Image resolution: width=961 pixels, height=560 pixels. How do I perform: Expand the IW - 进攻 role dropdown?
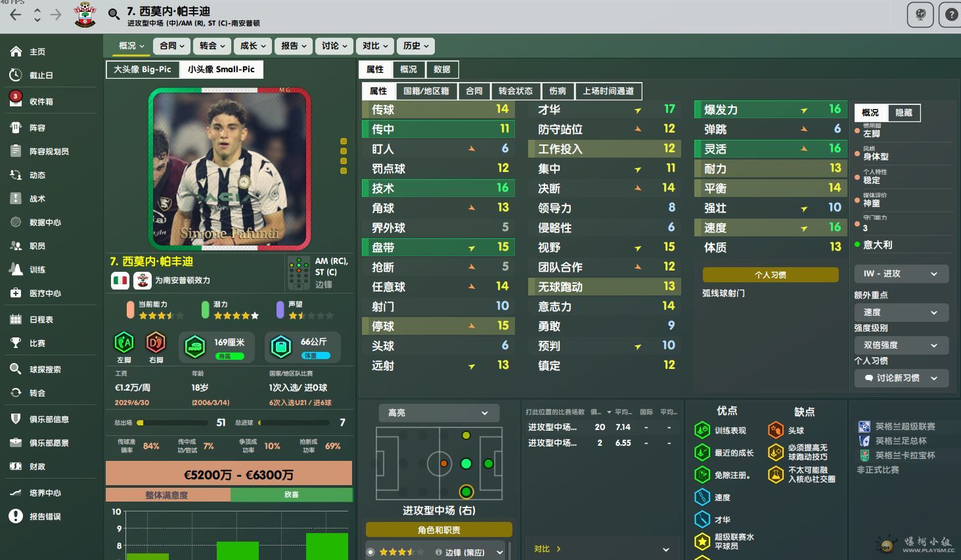tap(901, 274)
